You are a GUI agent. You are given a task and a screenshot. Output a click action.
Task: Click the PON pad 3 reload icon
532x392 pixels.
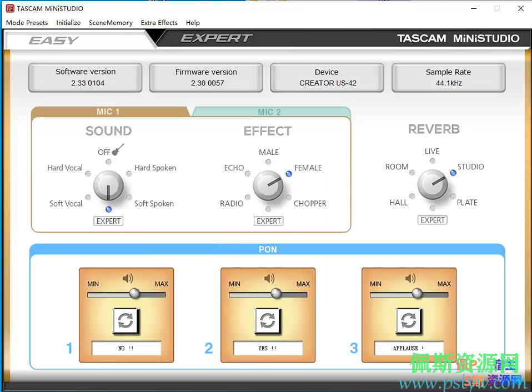click(x=409, y=320)
